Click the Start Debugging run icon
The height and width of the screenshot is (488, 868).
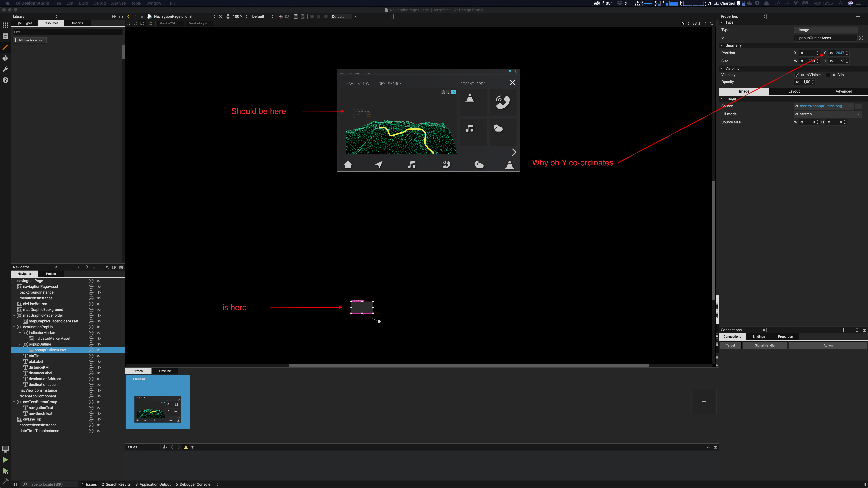(5, 471)
